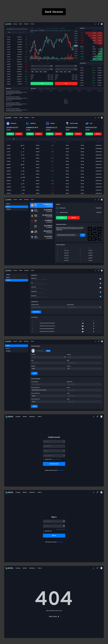Click the icon inside Sign In Email field
Image resolution: width=108 pixels, height=644 pixels.
(x=64, y=521)
